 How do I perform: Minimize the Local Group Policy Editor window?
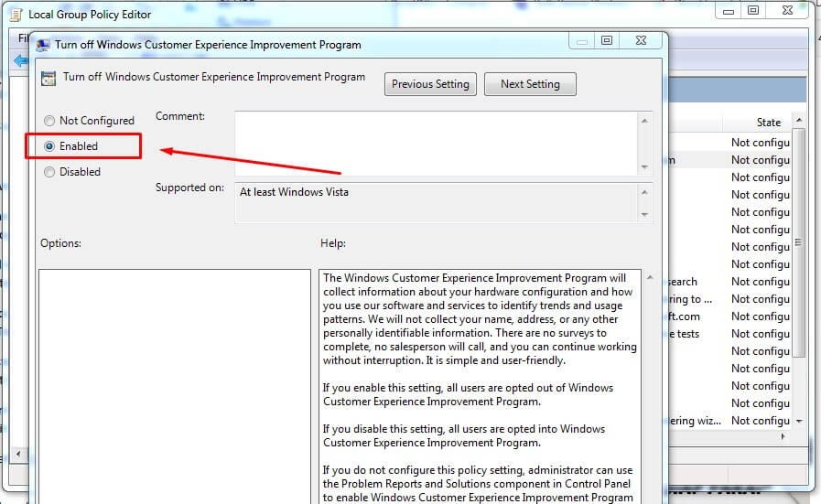(729, 10)
